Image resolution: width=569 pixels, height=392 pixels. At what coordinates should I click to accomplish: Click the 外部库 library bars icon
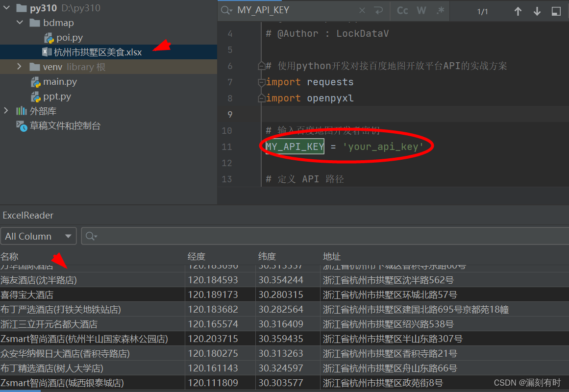click(x=22, y=111)
